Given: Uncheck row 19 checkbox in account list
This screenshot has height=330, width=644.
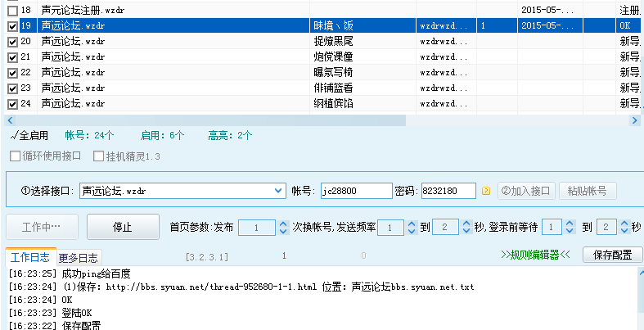Looking at the screenshot, I should tap(12, 26).
